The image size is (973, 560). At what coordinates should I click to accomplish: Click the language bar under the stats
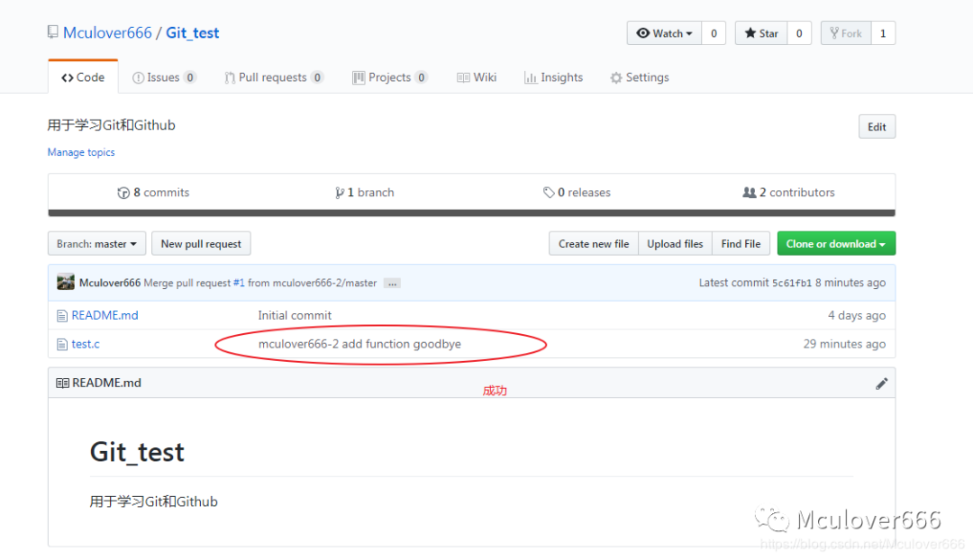coord(471,212)
